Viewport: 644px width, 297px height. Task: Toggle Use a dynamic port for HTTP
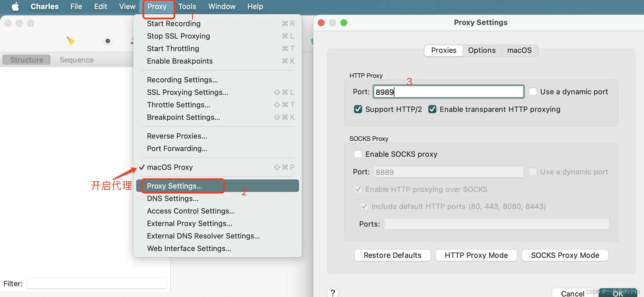pyautogui.click(x=533, y=92)
